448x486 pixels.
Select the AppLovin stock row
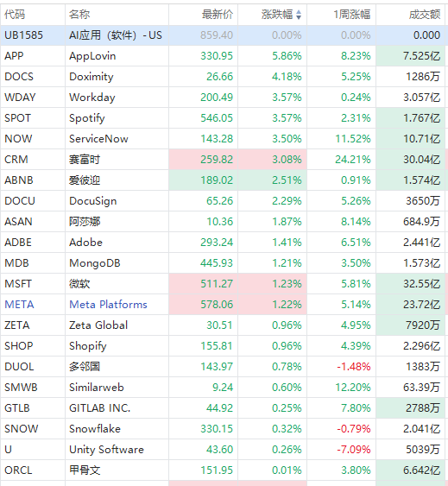click(224, 56)
